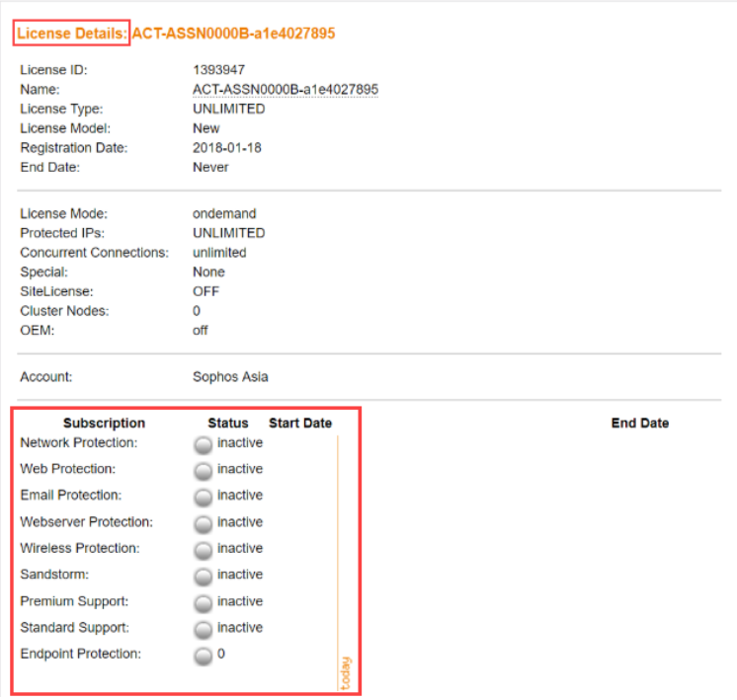Image resolution: width=737 pixels, height=700 pixels.
Task: Select the Status column header
Action: coord(228,423)
